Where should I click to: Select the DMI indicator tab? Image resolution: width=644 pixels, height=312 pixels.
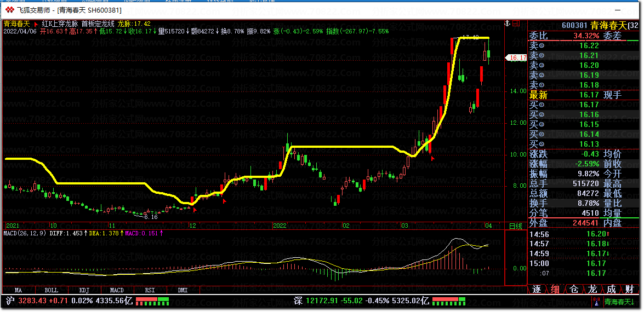click(183, 290)
